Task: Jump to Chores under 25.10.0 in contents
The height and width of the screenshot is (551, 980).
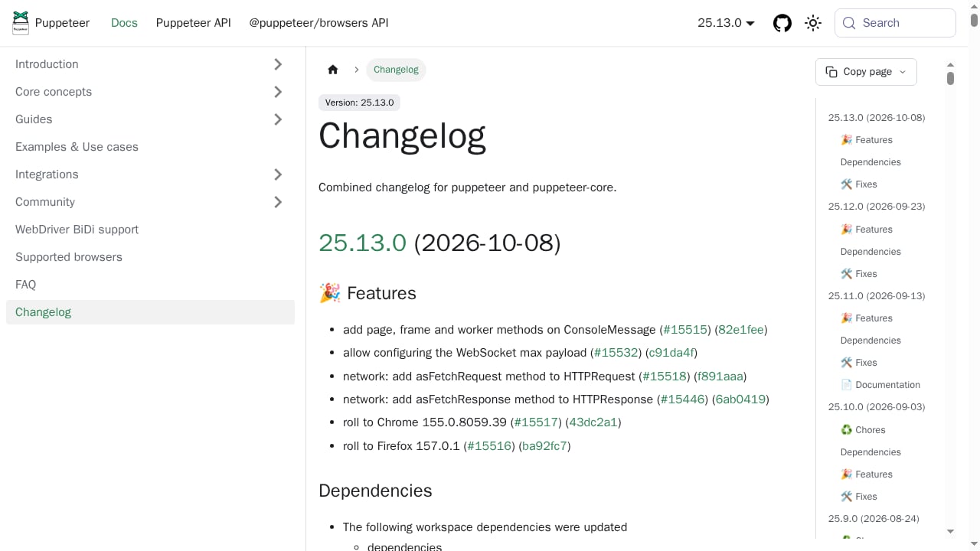Action: click(863, 430)
